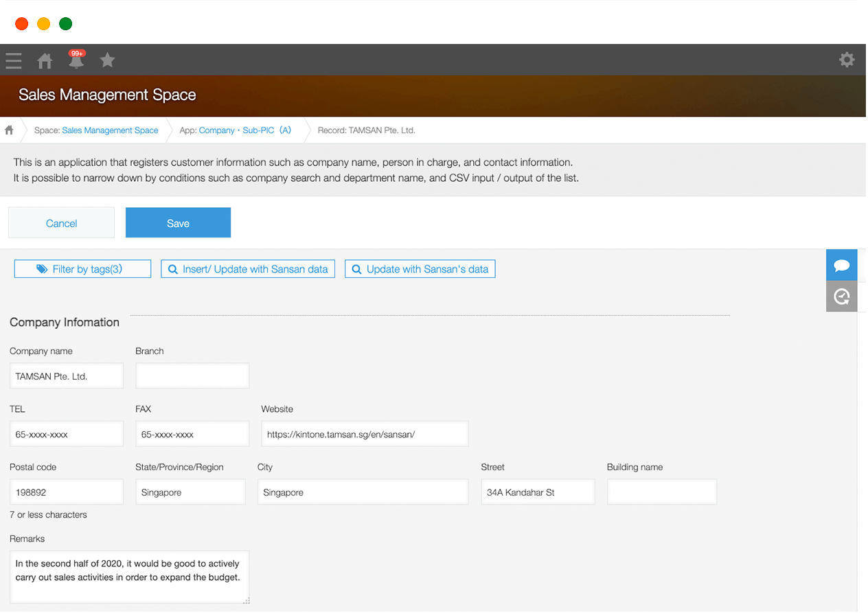Open favorites star icon
This screenshot has height=613, width=868.
107,60
